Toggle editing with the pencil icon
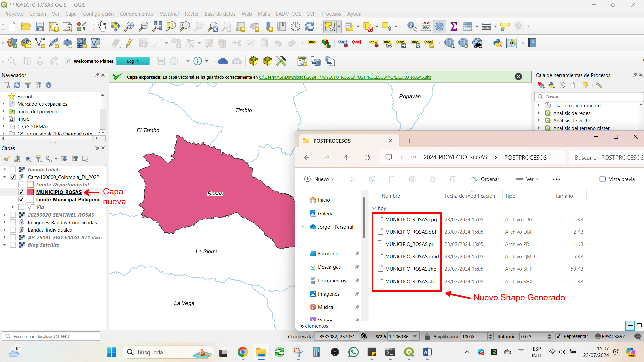The width and height of the screenshot is (644, 362). click(x=129, y=43)
